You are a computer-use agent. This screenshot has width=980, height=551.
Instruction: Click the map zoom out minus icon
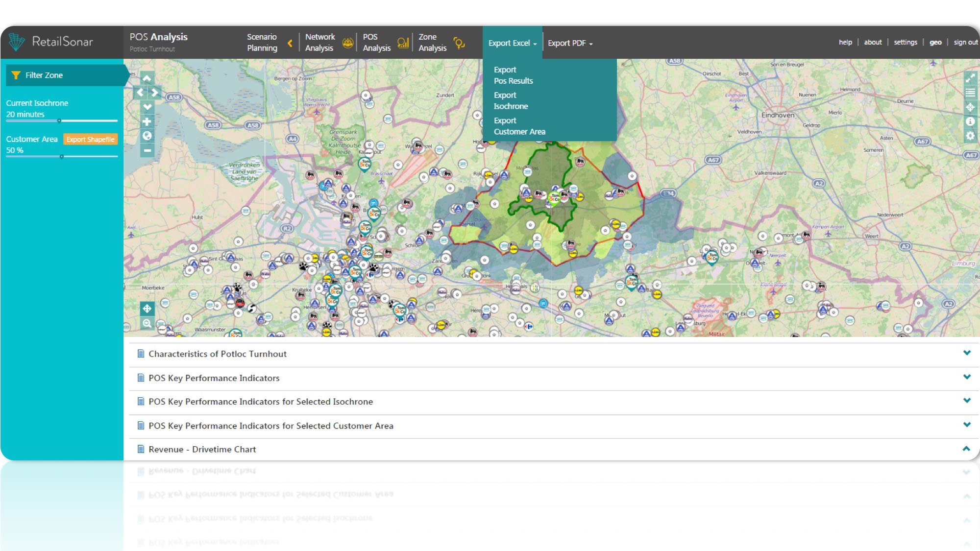click(x=147, y=150)
